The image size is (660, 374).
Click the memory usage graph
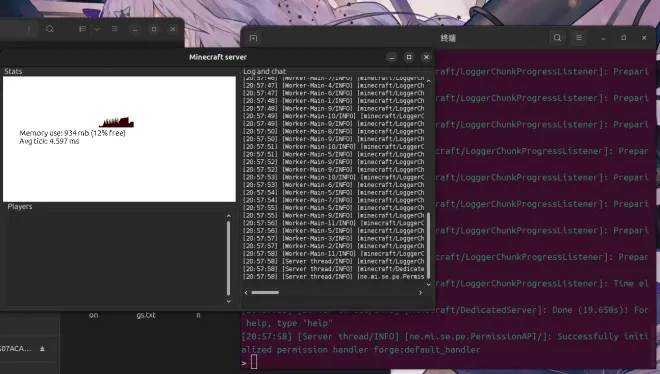click(x=117, y=122)
